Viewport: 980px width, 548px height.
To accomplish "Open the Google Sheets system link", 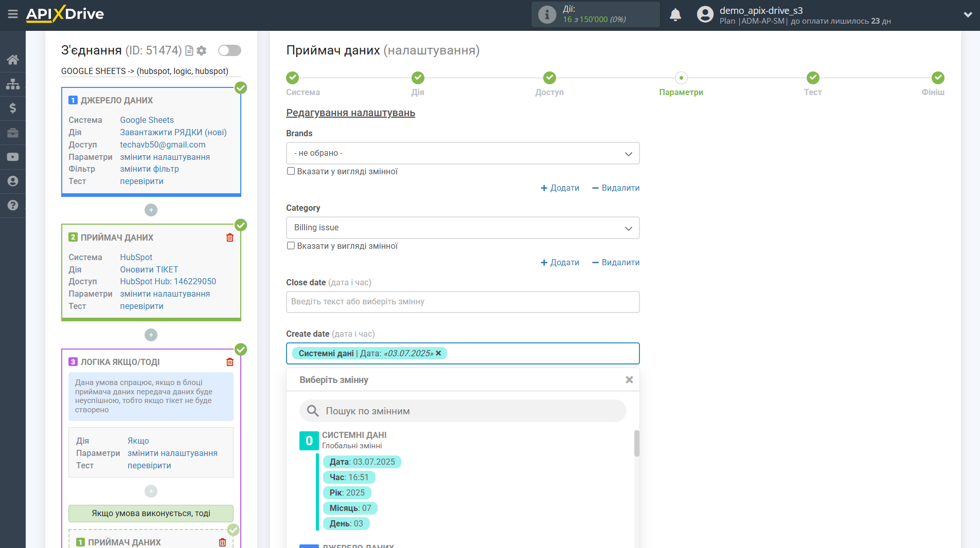I will (x=147, y=120).
